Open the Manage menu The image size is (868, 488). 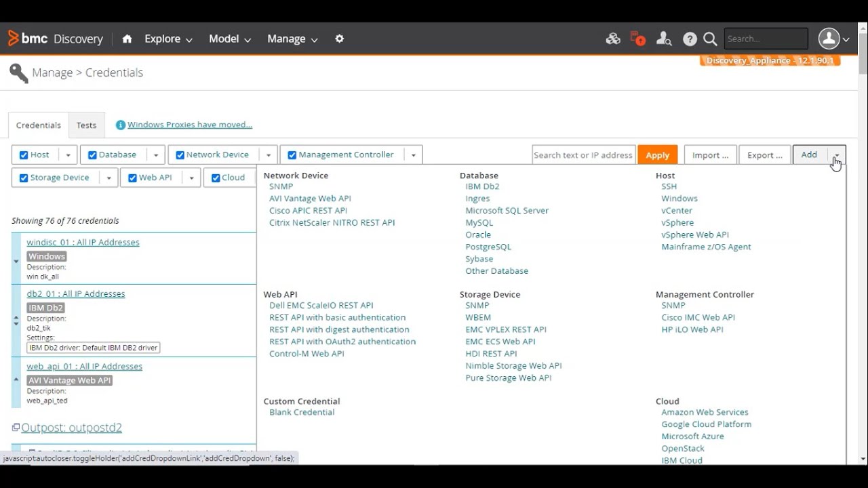pyautogui.click(x=292, y=39)
